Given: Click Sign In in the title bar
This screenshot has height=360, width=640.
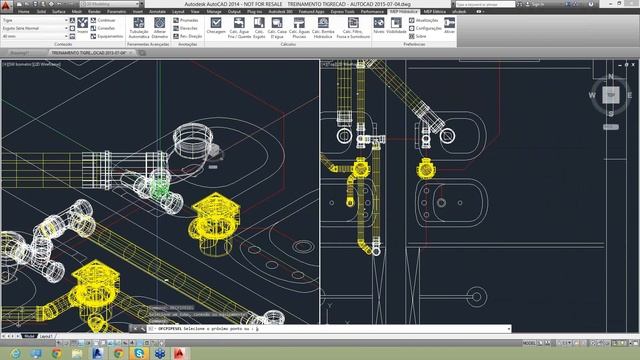Looking at the screenshot, I should (x=538, y=4).
